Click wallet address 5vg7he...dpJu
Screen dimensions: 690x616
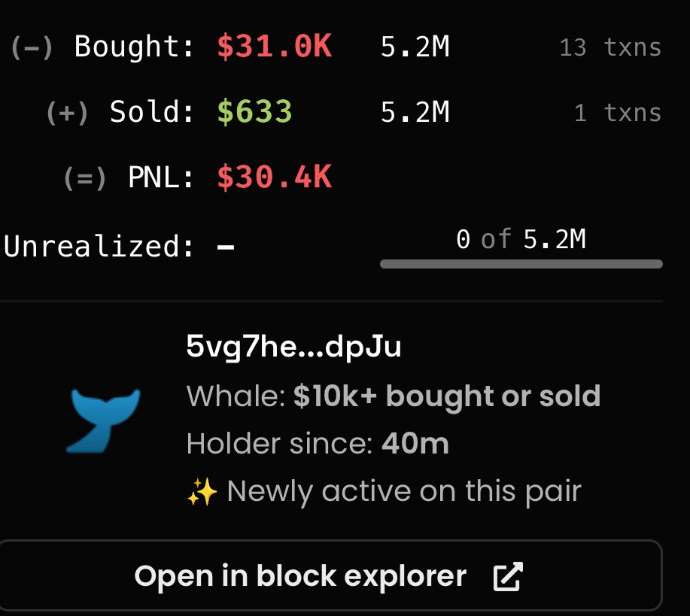293,347
